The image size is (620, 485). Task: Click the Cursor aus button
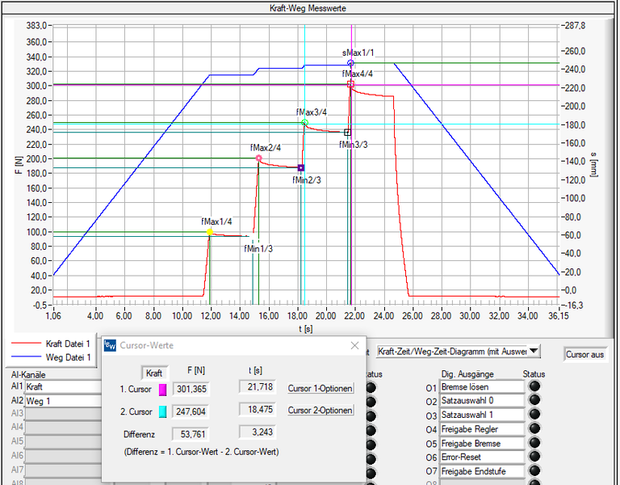(586, 354)
